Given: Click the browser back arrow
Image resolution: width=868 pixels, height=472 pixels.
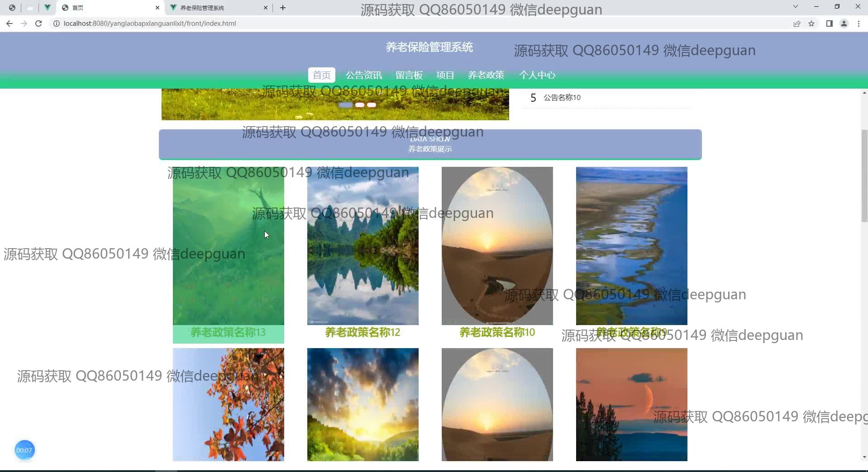Looking at the screenshot, I should point(10,24).
